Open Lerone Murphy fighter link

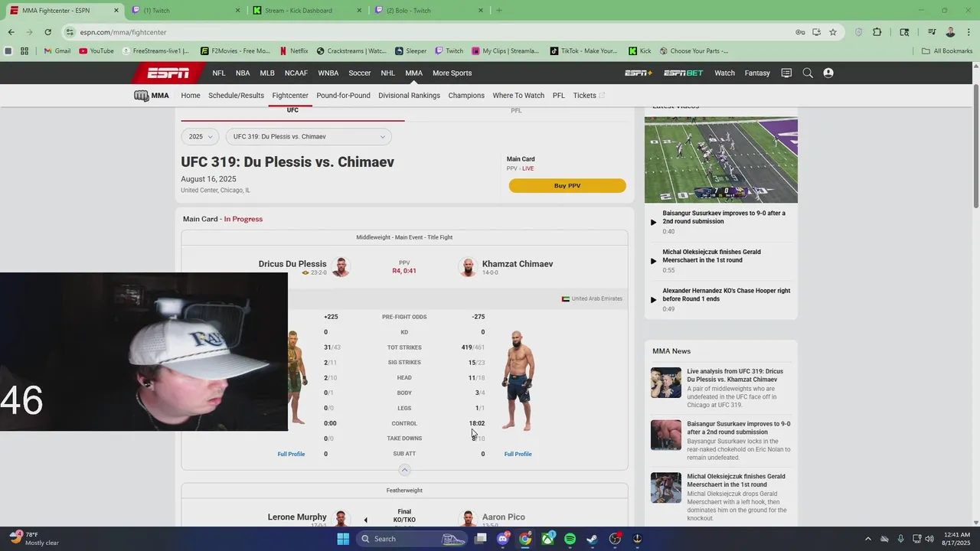(297, 517)
